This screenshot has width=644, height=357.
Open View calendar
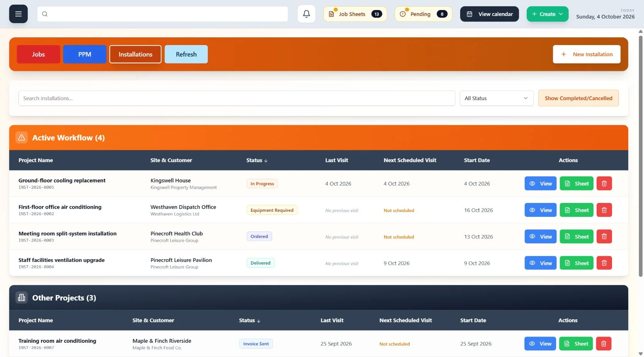click(x=489, y=14)
